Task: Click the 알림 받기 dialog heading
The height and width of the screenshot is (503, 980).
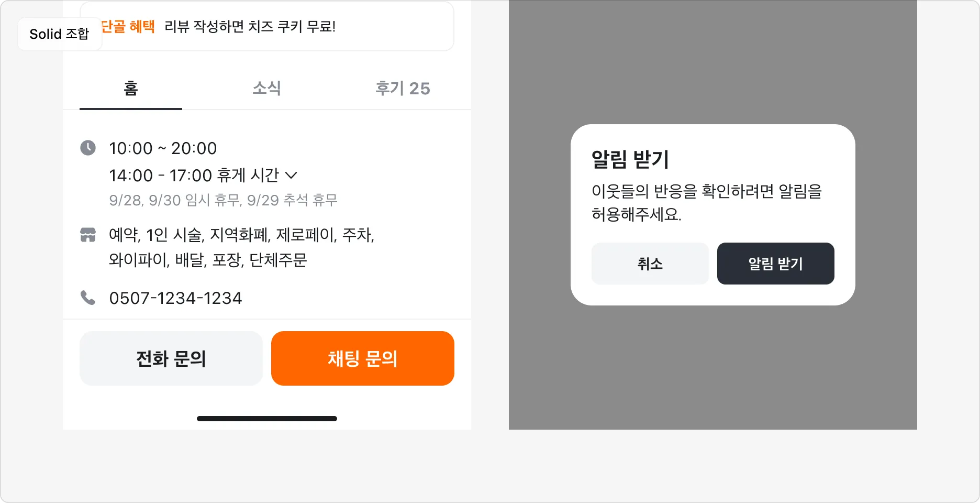Action: pos(630,159)
